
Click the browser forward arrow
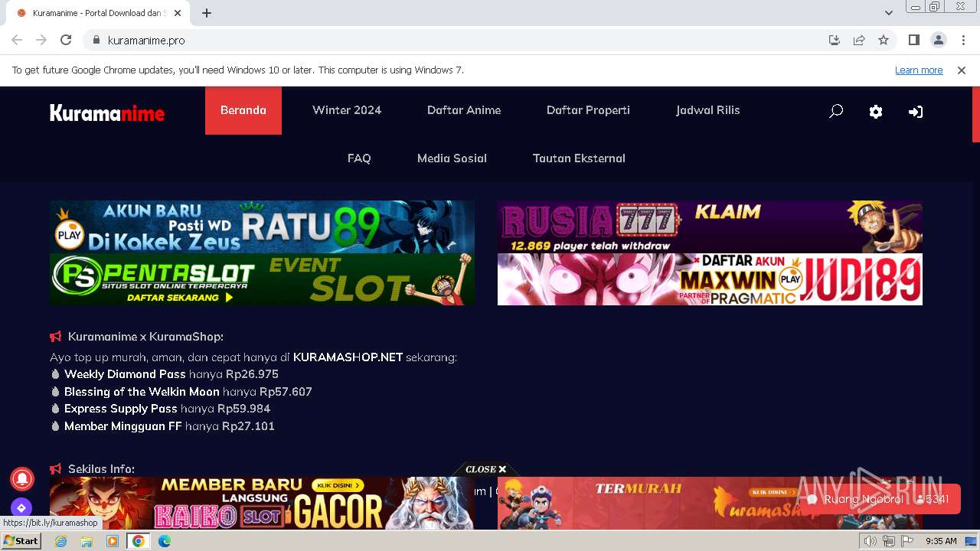click(41, 40)
